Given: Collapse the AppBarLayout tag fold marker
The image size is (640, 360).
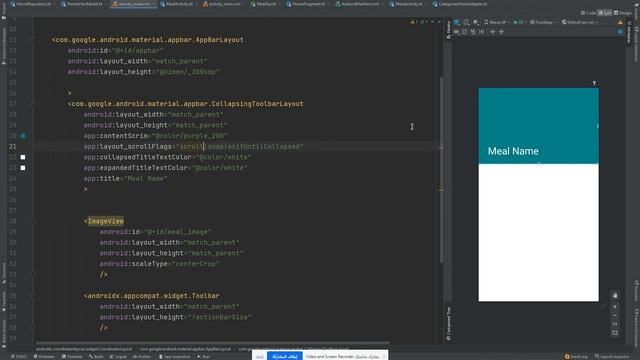Looking at the screenshot, I should pos(34,40).
